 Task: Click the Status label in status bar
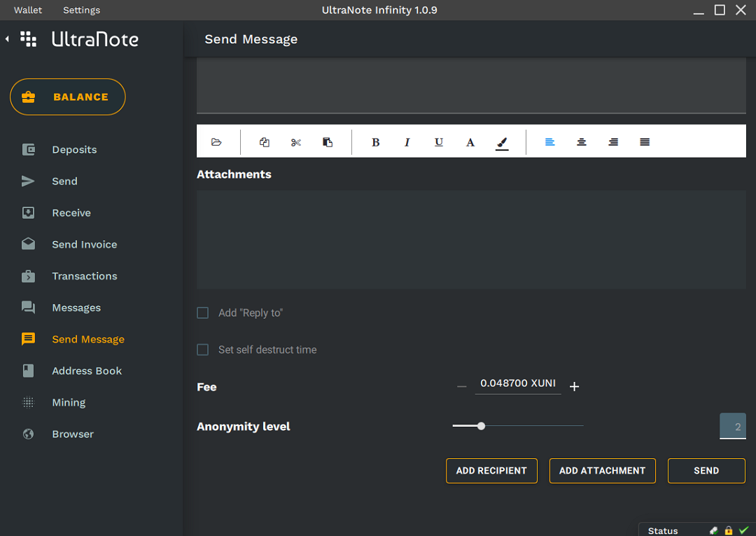662,530
